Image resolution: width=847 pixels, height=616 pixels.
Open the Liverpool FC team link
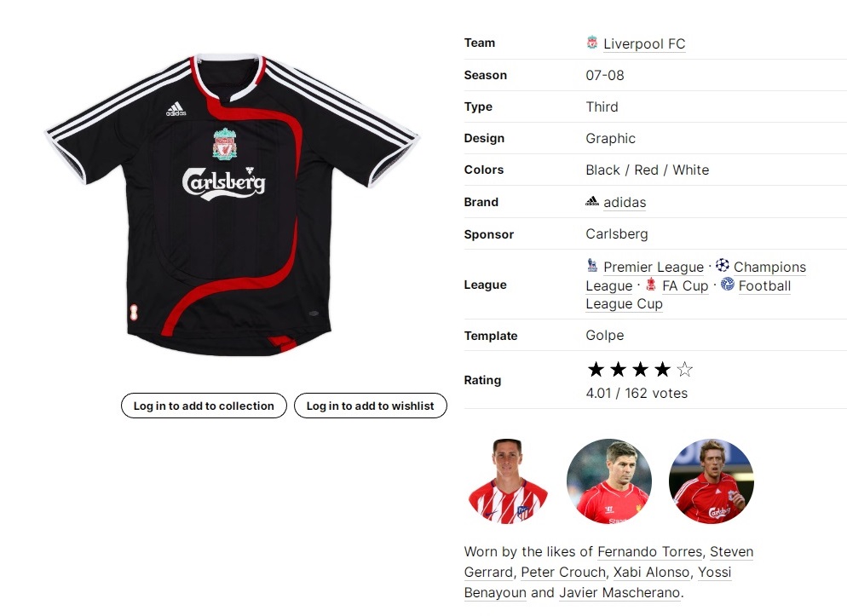[x=644, y=43]
